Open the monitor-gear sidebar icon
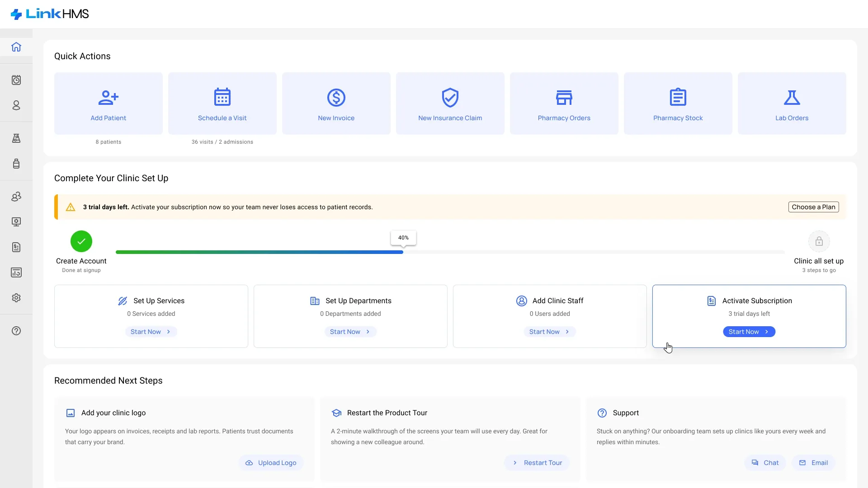This screenshot has width=868, height=488. (x=16, y=222)
